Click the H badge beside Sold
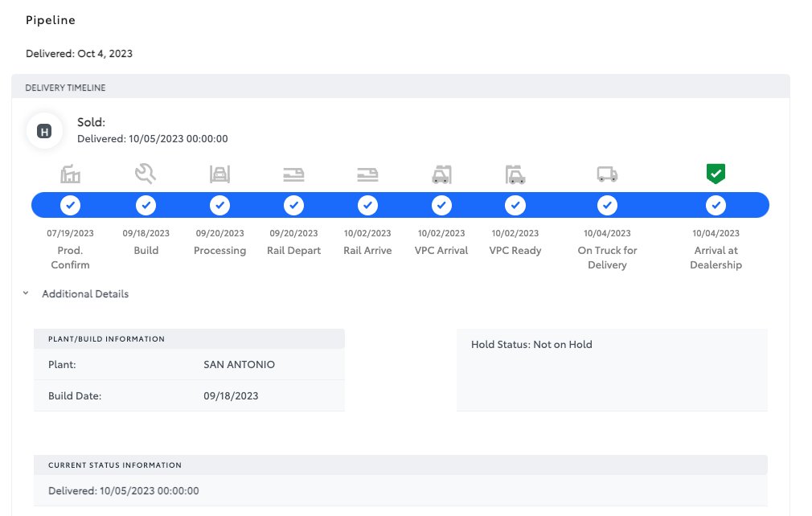The height and width of the screenshot is (516, 812). [44, 131]
